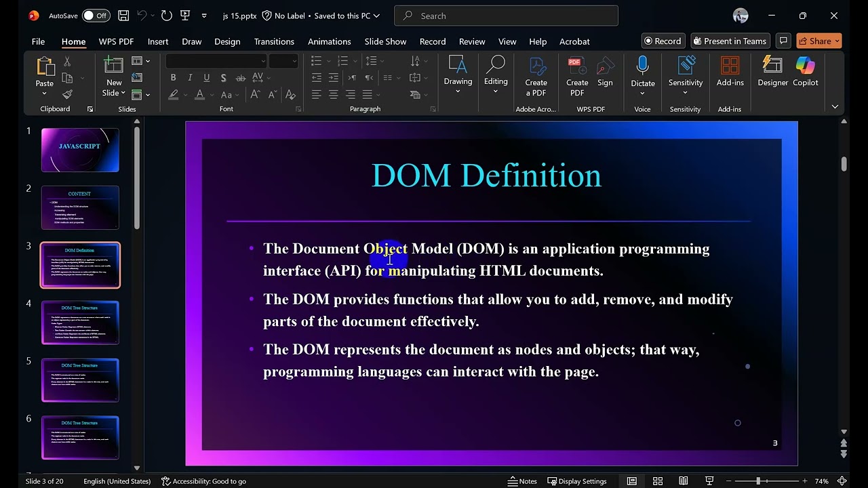Click Accessibility: Good to go status
868x488 pixels.
203,481
